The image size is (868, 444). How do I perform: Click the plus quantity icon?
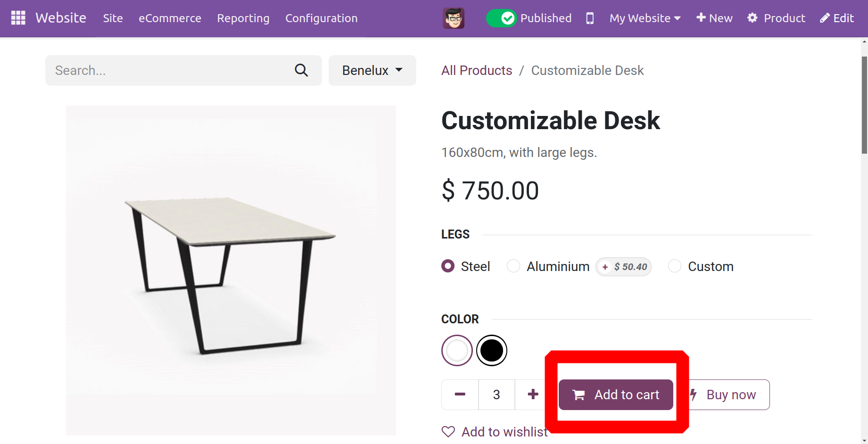pyautogui.click(x=533, y=395)
